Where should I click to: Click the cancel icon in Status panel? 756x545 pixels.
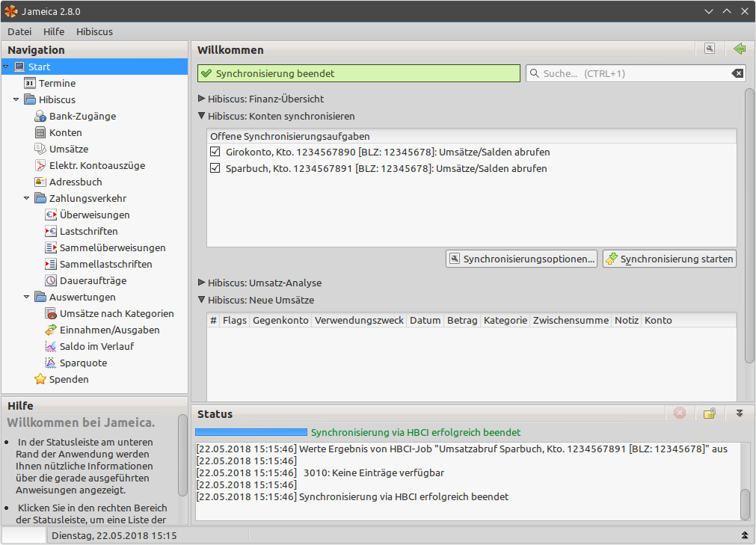pos(680,413)
